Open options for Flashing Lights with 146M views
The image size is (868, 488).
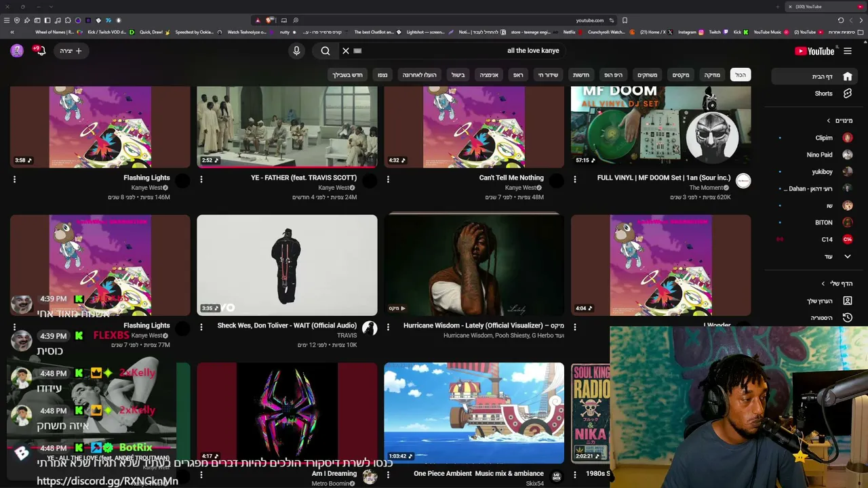click(x=14, y=180)
